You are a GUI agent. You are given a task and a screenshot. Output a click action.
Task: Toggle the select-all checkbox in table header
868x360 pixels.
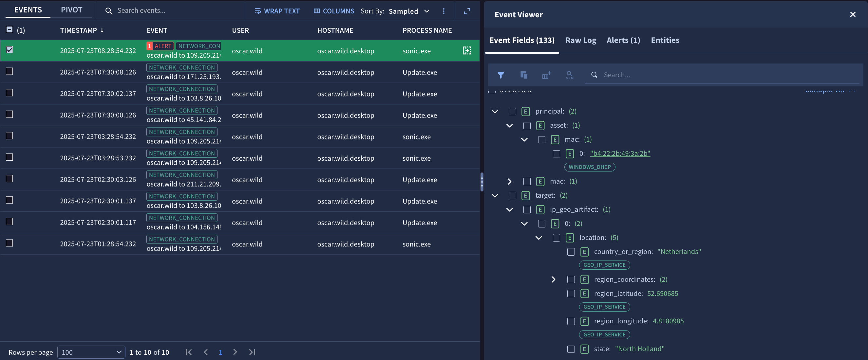(9, 29)
